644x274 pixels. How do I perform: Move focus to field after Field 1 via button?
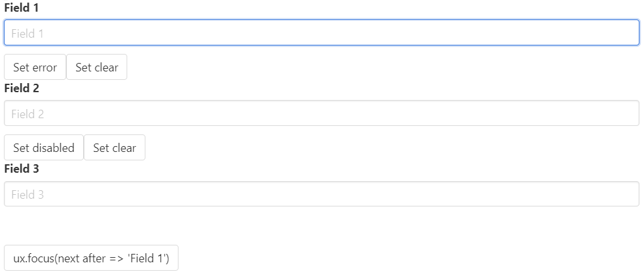point(91,258)
